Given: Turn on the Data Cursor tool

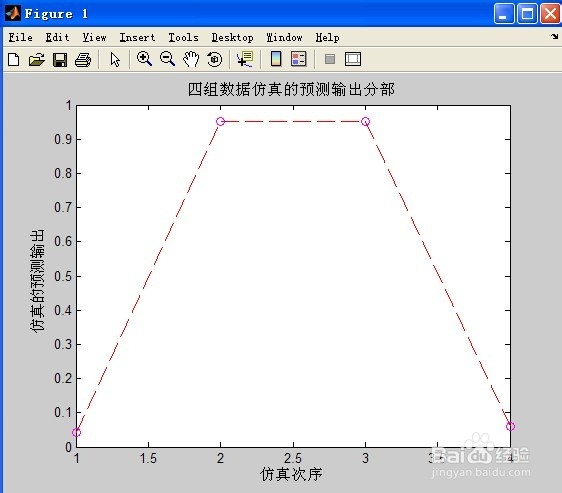Looking at the screenshot, I should click(245, 59).
